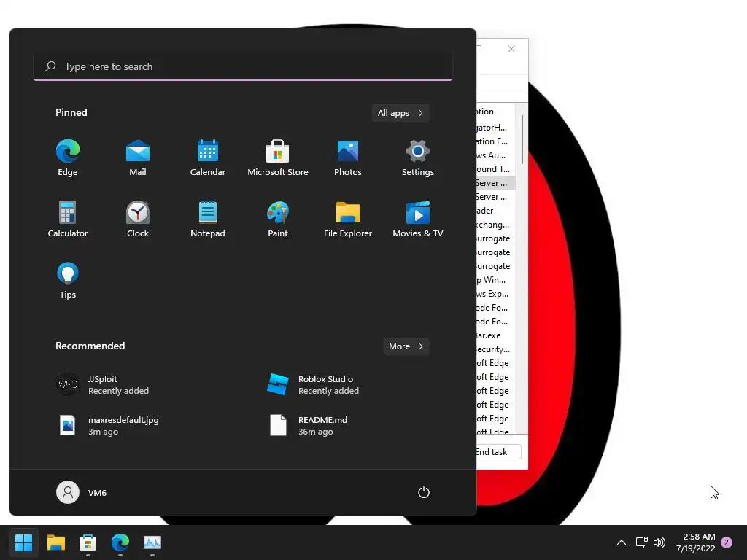Launch the Photos app
The height and width of the screenshot is (560, 747).
(348, 158)
